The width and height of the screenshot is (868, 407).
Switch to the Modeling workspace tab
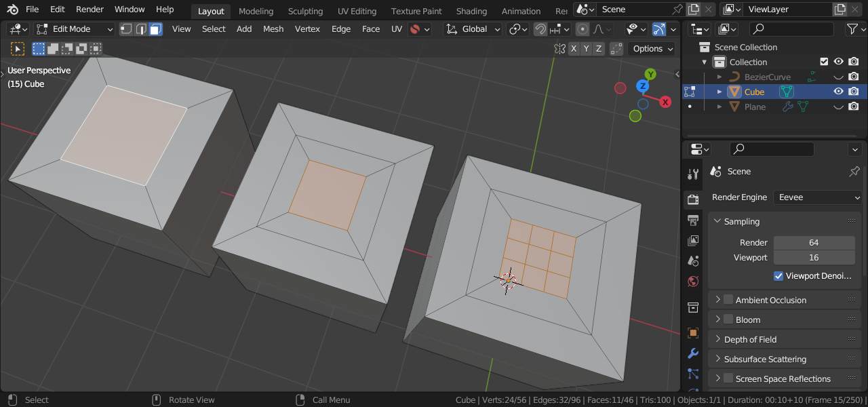(x=256, y=11)
